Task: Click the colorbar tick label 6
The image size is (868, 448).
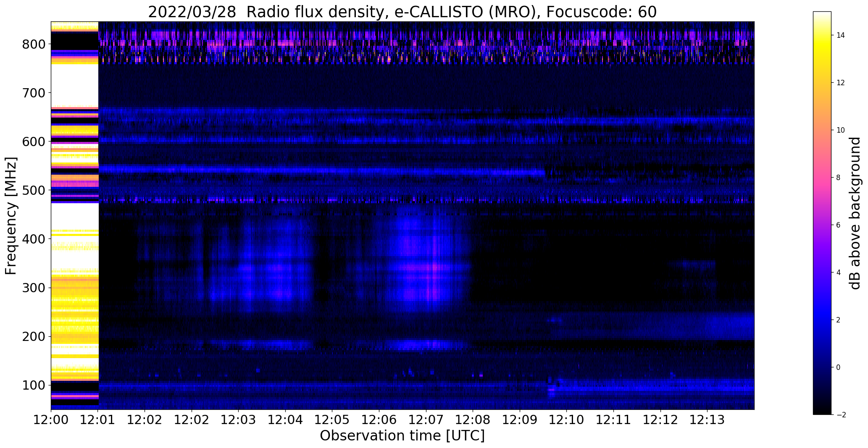Action: coord(838,225)
